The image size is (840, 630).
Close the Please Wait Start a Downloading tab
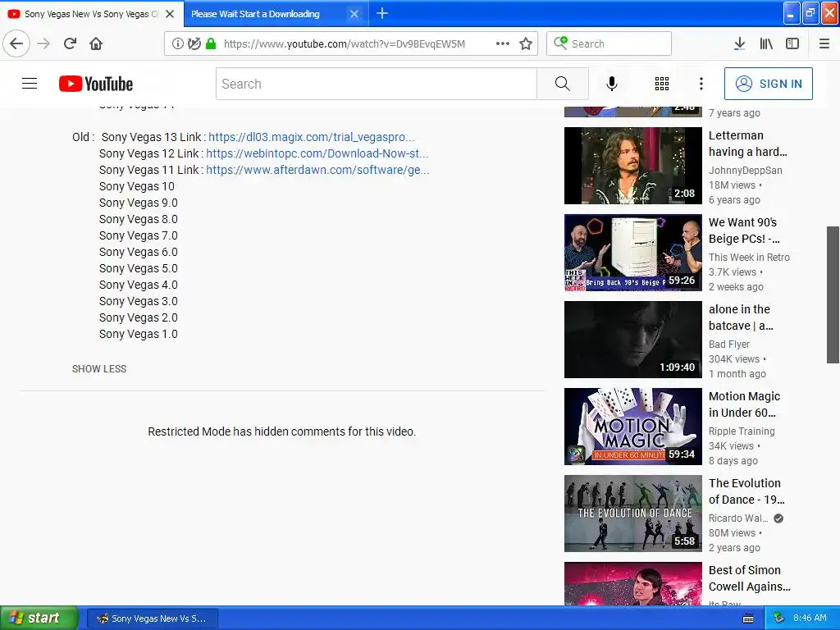tap(354, 14)
